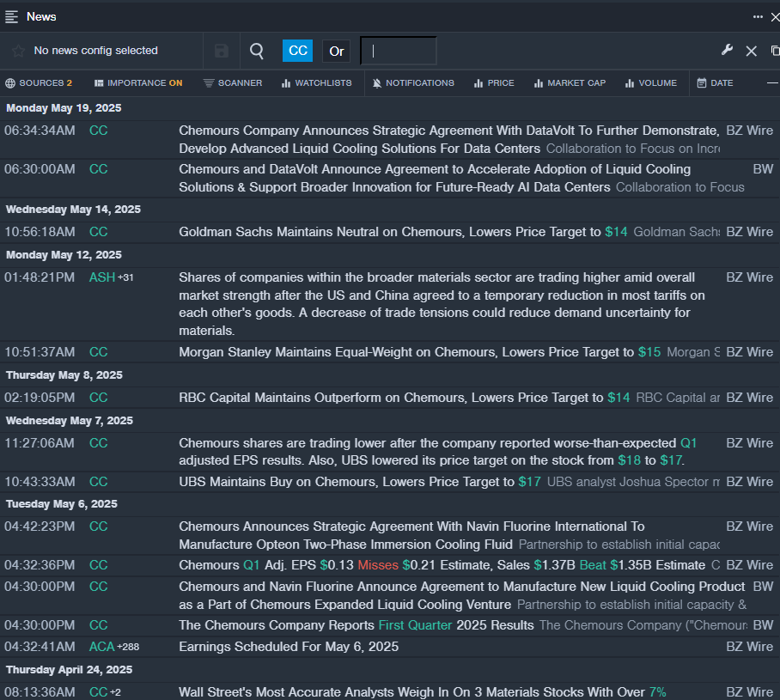The image size is (780, 700).
Task: Open Navin Fluorine New Liquid Cooling Product headline
Action: click(x=462, y=595)
